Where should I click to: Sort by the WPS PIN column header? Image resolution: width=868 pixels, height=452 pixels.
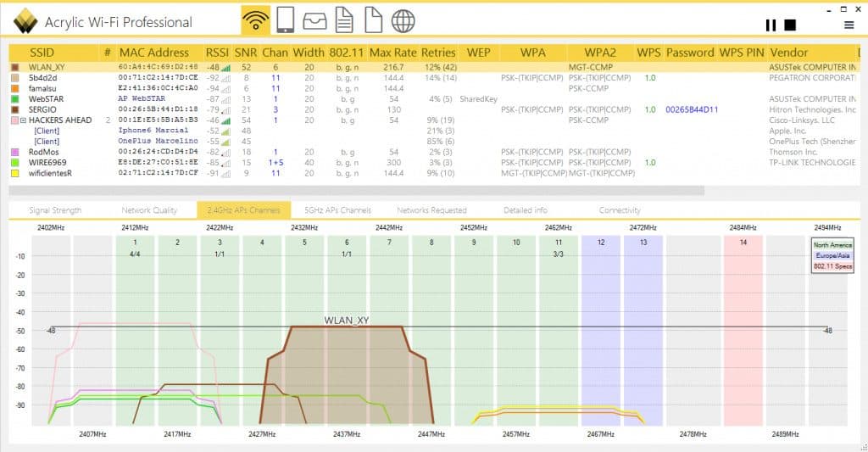pyautogui.click(x=741, y=53)
